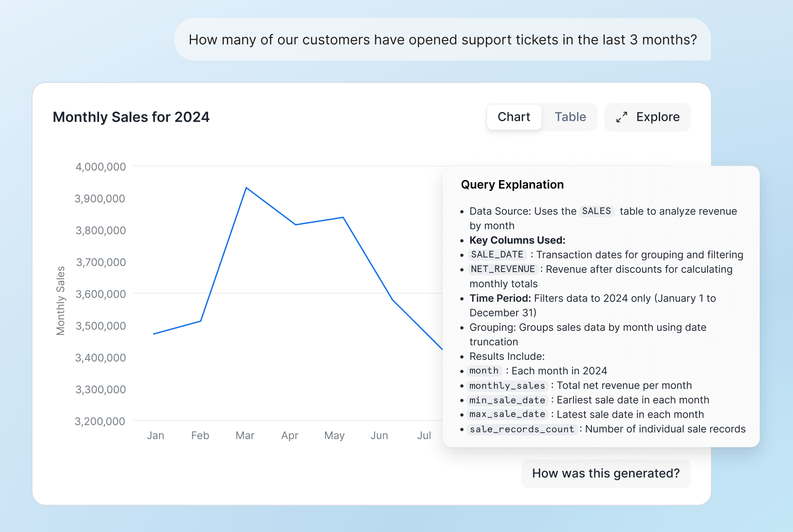Screen dimensions: 793x532
Task: Click the May label on the x-axis
Action: coord(334,436)
